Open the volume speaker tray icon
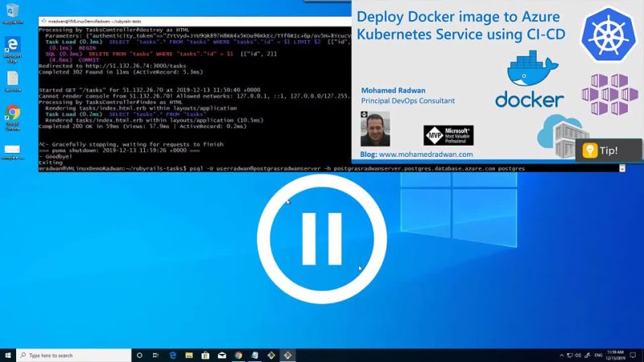The height and width of the screenshot is (362, 644). point(578,356)
